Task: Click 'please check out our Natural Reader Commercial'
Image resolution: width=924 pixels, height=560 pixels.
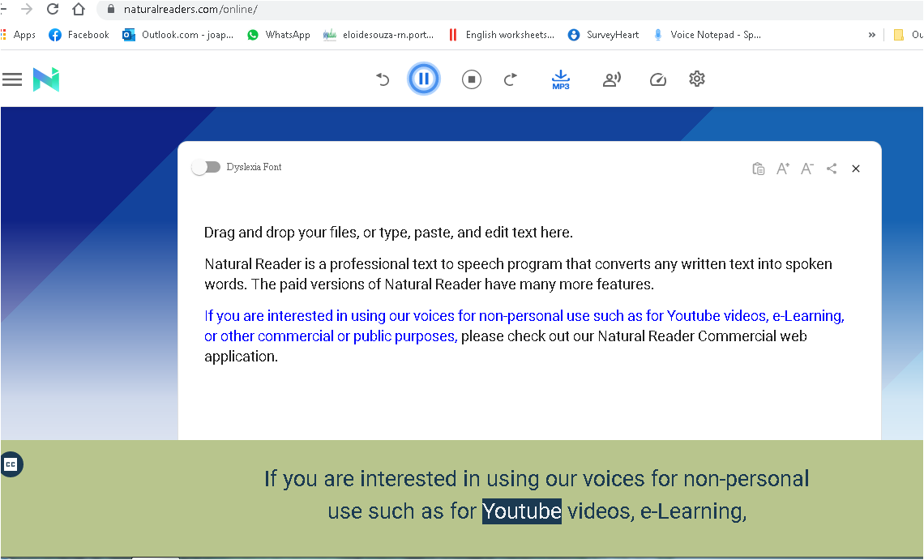Action: click(x=618, y=336)
